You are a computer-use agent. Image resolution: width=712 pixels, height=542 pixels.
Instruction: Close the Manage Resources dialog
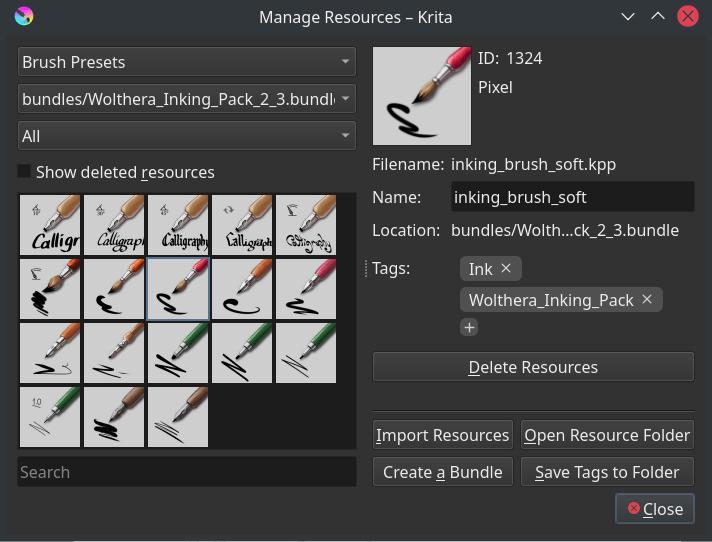pos(655,509)
